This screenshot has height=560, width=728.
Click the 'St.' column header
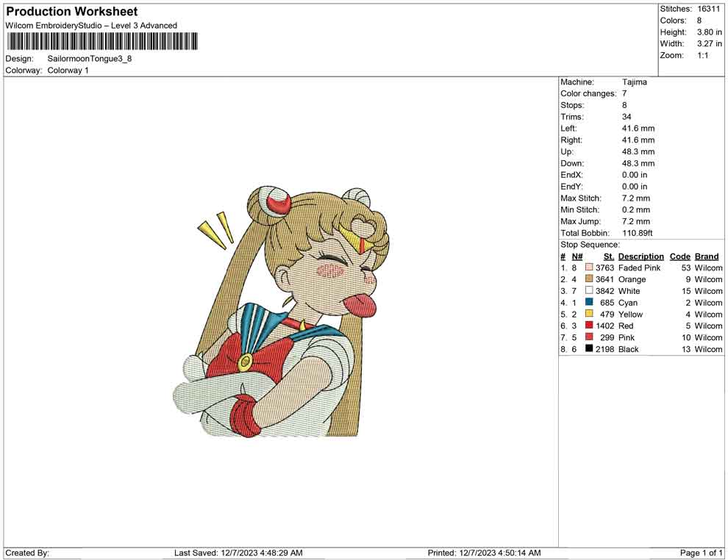coord(609,256)
